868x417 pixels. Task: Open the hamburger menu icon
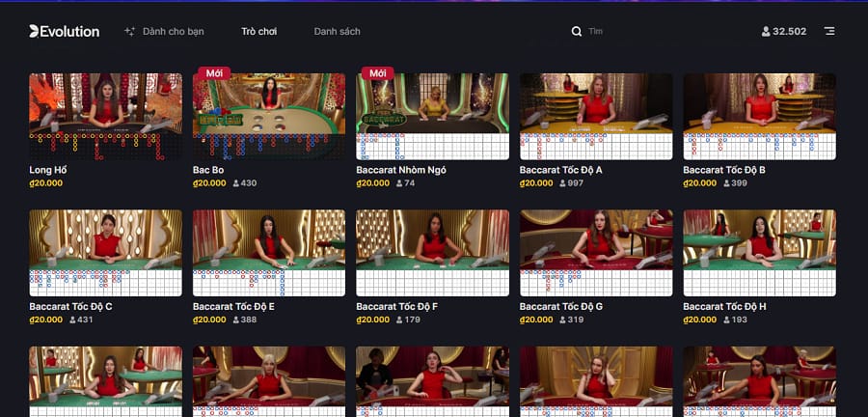pos(829,31)
